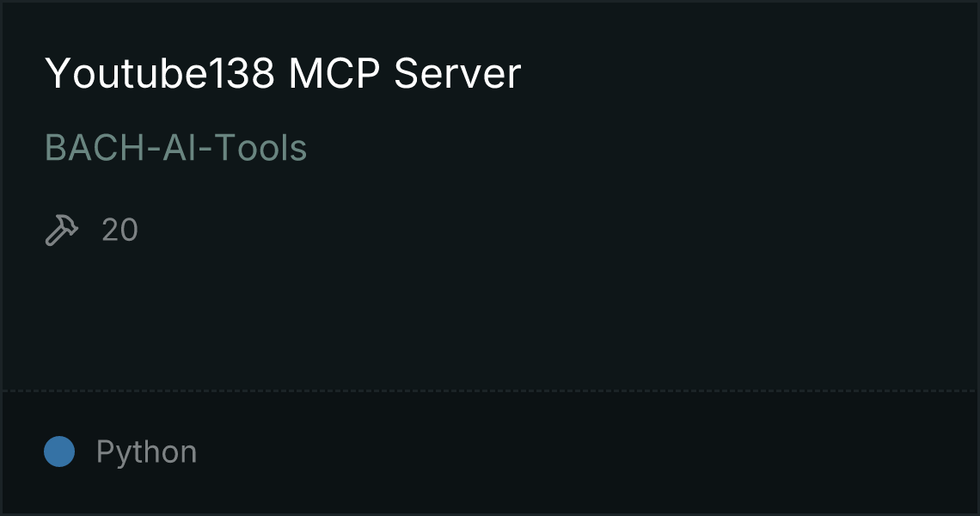Click the empty card body below the tool count
Image resolution: width=980 pixels, height=516 pixels.
(x=490, y=316)
